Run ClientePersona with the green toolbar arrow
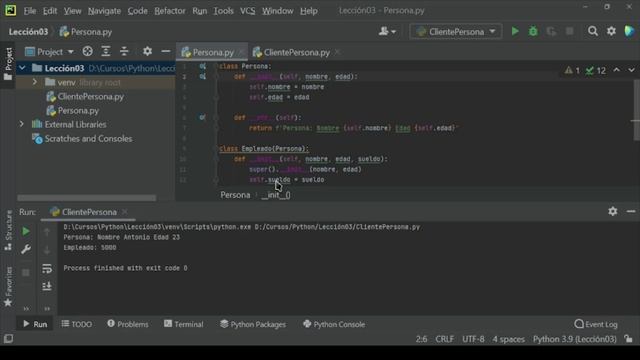 [515, 31]
